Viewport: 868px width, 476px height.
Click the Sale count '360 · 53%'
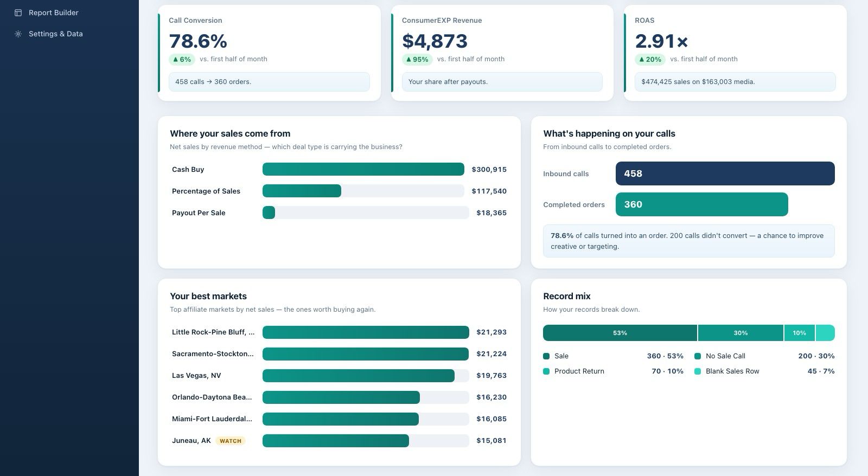[x=665, y=356]
